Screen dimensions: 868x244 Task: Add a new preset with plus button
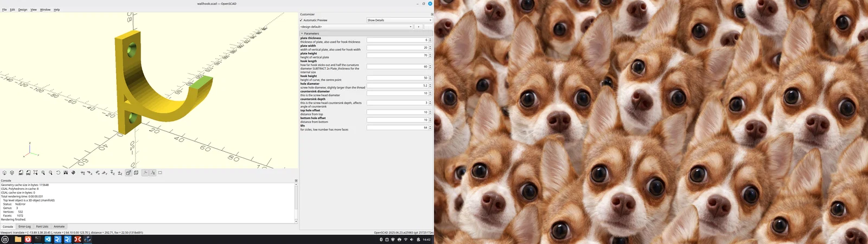click(x=418, y=27)
